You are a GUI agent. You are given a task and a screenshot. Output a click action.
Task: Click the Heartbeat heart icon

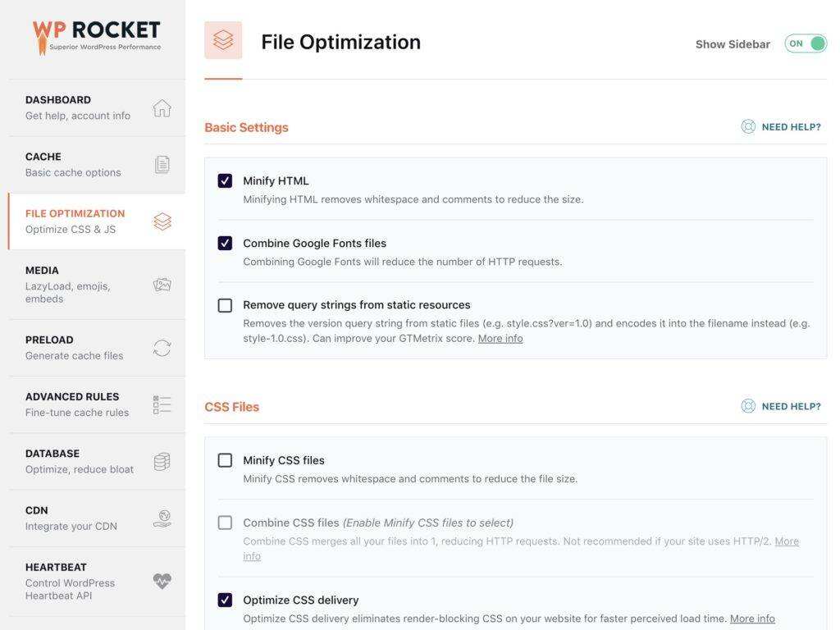coord(162,581)
